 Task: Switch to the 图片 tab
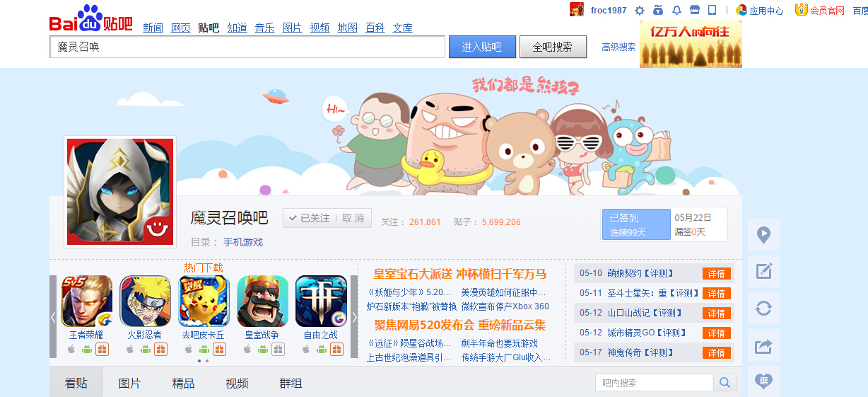point(130,383)
